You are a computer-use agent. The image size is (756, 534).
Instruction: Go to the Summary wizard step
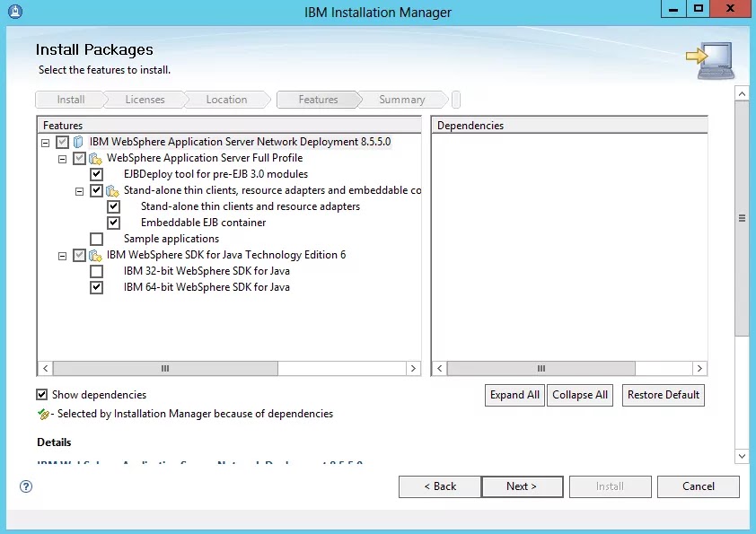point(402,100)
